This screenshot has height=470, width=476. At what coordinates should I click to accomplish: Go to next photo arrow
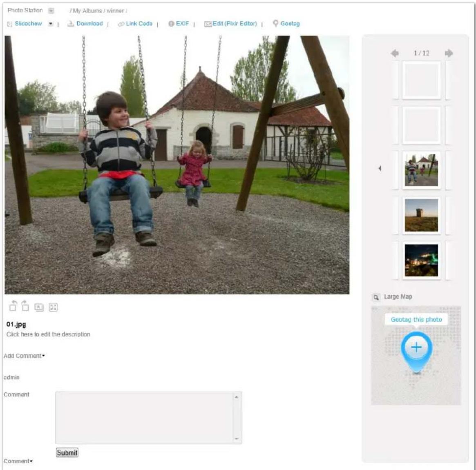(x=449, y=53)
